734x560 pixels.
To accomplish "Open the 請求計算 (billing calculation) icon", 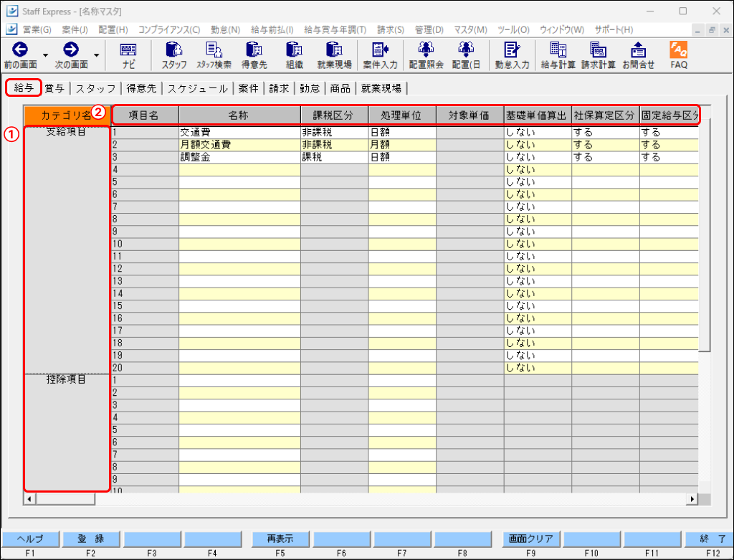I will click(599, 54).
